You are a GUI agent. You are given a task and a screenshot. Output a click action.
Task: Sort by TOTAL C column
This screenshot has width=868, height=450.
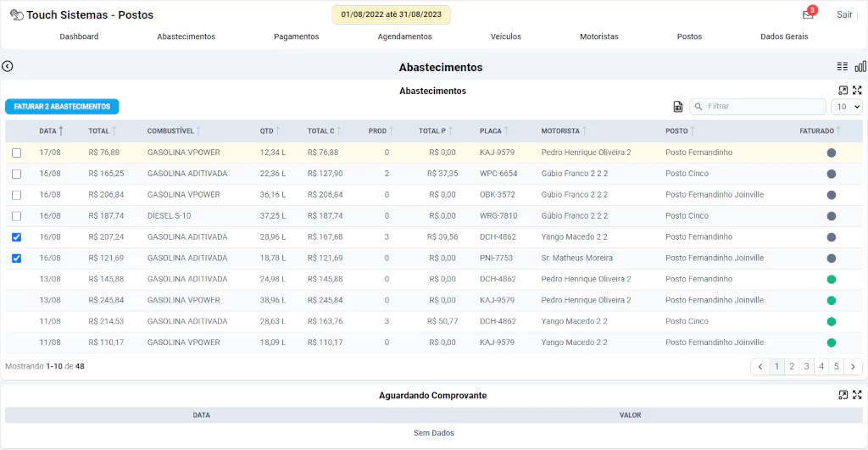tap(325, 131)
